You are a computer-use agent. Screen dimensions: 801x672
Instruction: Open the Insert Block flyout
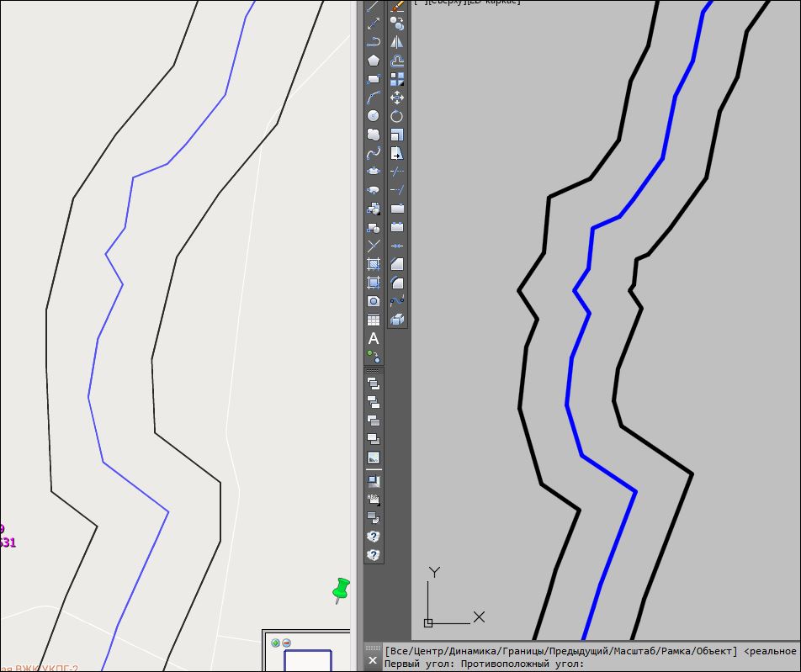374,209
